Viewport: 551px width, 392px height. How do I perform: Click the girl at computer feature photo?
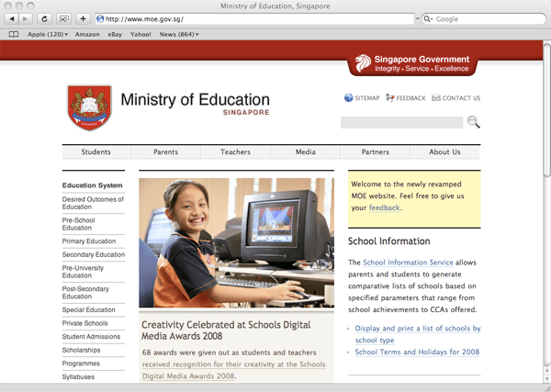(237, 242)
